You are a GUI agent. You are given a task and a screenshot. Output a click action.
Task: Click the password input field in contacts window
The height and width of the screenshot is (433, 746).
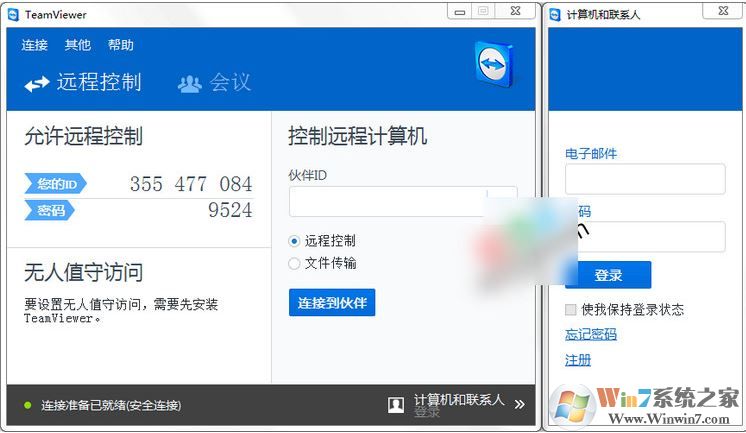pos(645,236)
